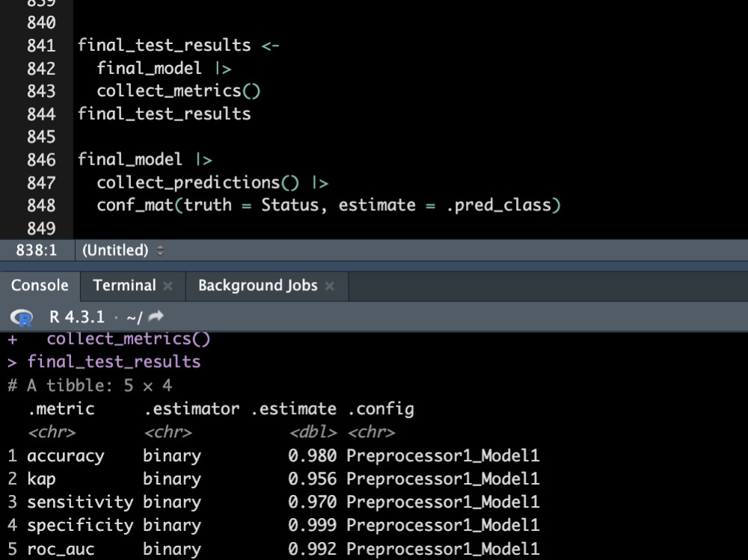
Task: Click line number 841 in the gutter
Action: pos(41,46)
